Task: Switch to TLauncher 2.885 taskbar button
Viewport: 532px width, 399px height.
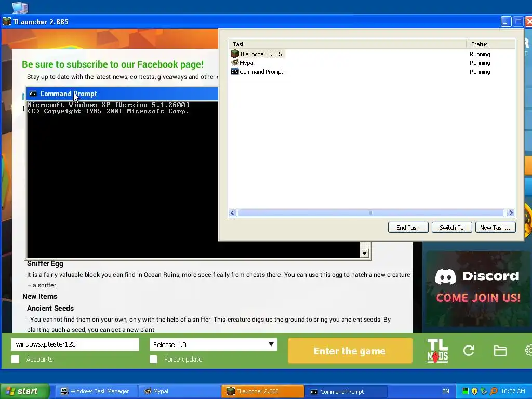Action: 262,392
